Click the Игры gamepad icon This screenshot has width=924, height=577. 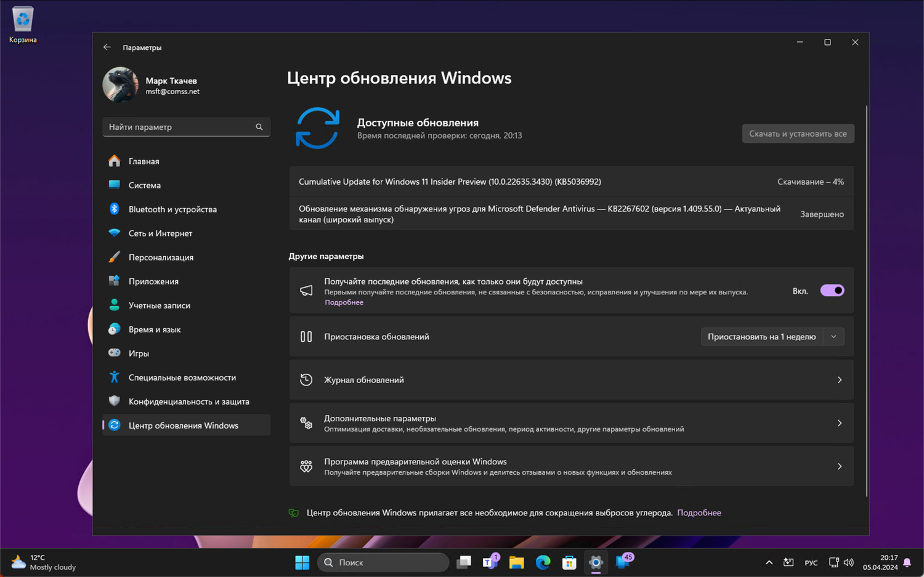point(115,353)
